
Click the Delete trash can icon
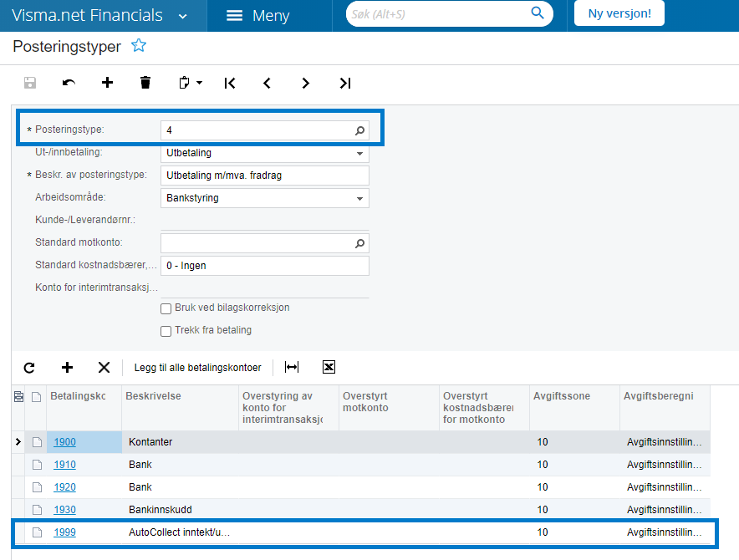point(145,83)
